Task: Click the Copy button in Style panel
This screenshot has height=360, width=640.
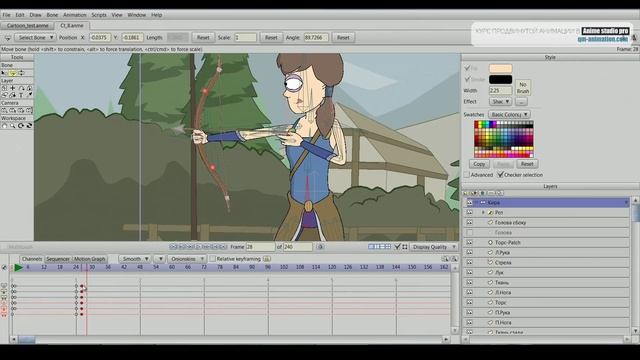Action: click(x=479, y=164)
